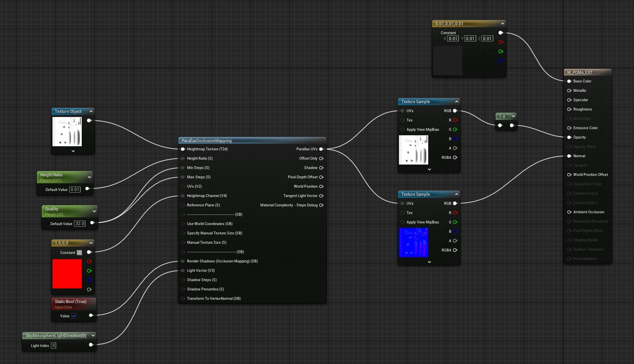Click the Parallax UVs output pin

point(321,149)
